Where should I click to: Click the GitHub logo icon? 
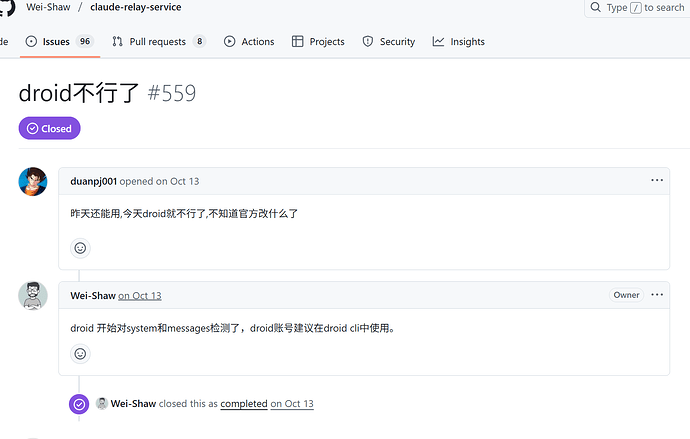6,7
